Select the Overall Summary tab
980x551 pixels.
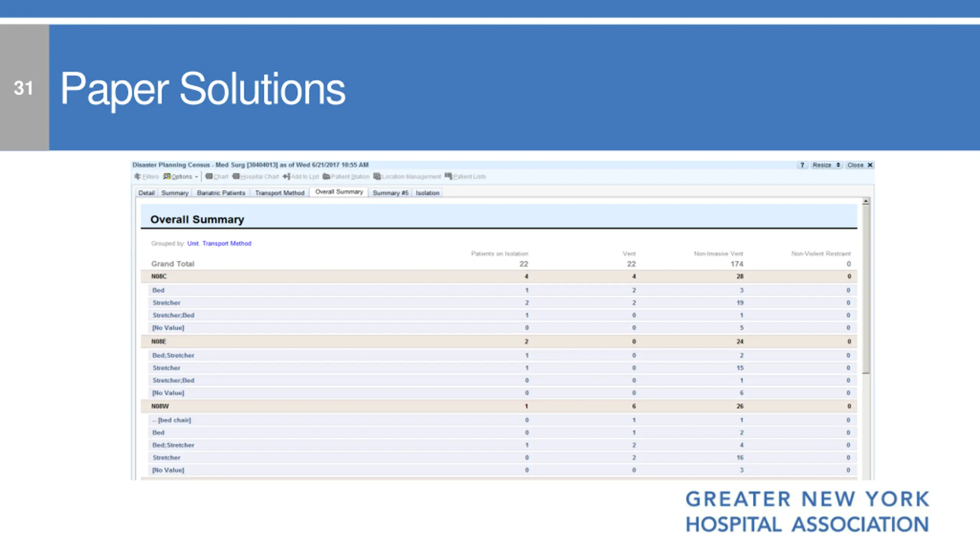339,192
